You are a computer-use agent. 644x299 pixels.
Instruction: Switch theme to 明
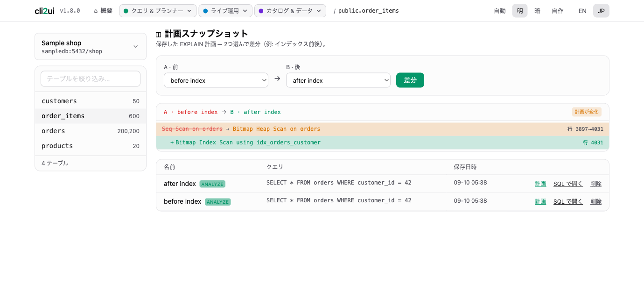tap(520, 11)
